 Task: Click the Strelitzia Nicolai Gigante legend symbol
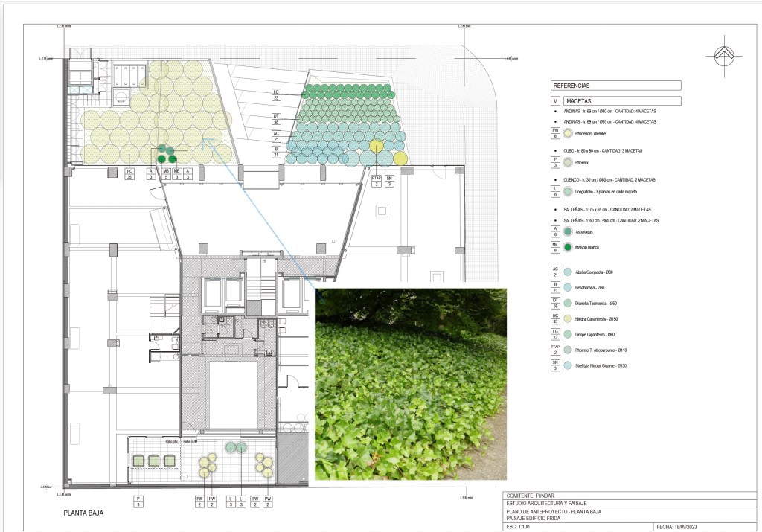tap(569, 365)
